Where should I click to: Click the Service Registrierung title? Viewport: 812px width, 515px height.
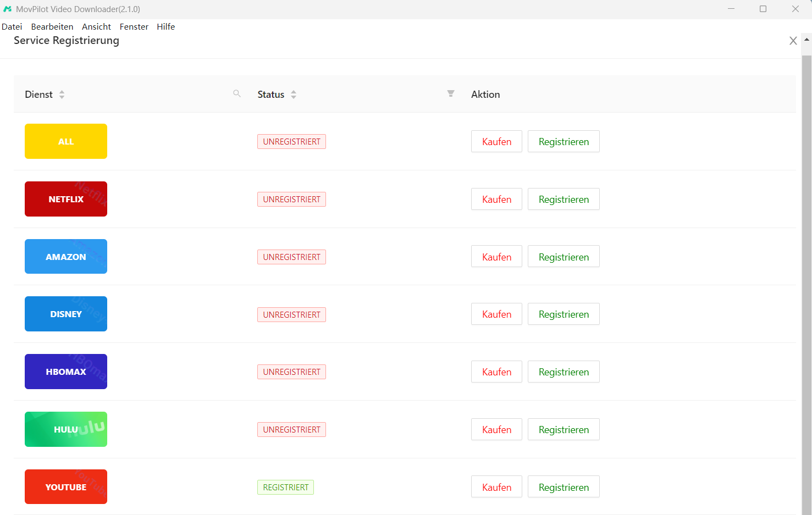tap(67, 40)
